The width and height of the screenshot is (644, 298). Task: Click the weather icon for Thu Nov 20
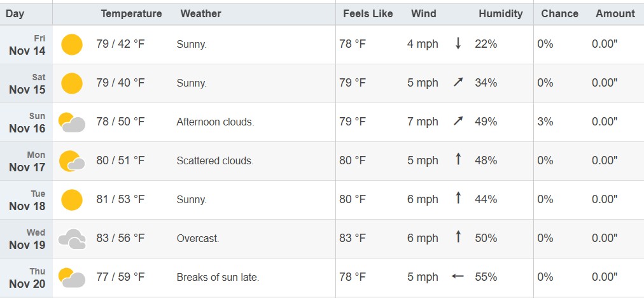pyautogui.click(x=72, y=278)
